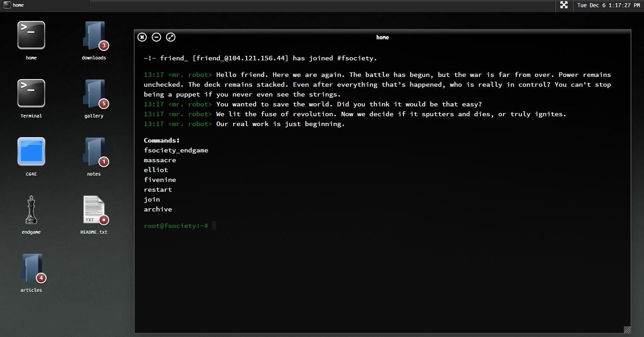The height and width of the screenshot is (337, 644).
Task: Click the restart command
Action: [158, 190]
